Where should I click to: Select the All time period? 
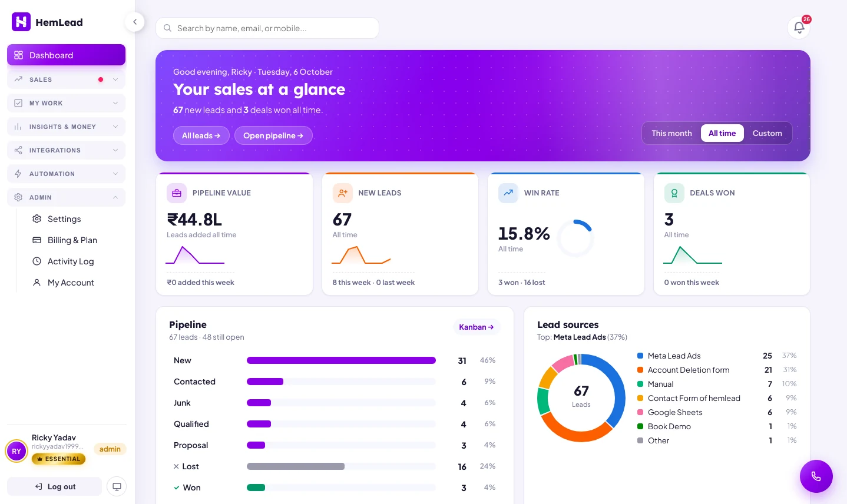point(722,133)
